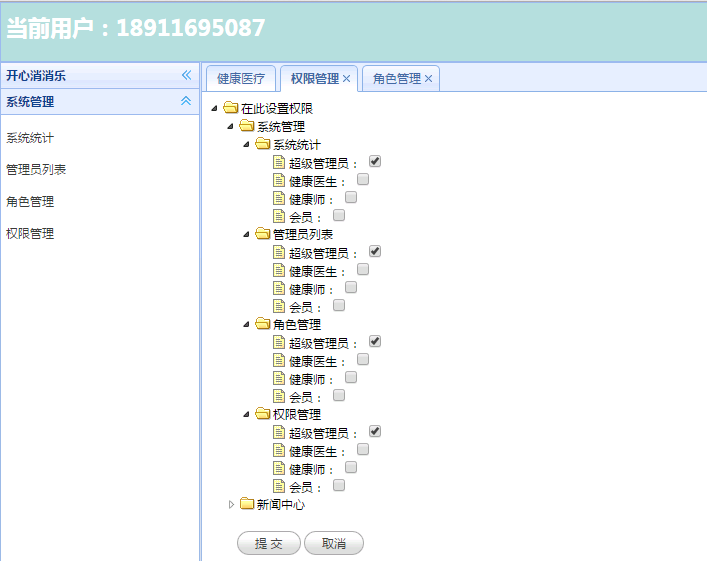
Task: Check 会员 box under 权限管理 folder
Action: tap(339, 485)
